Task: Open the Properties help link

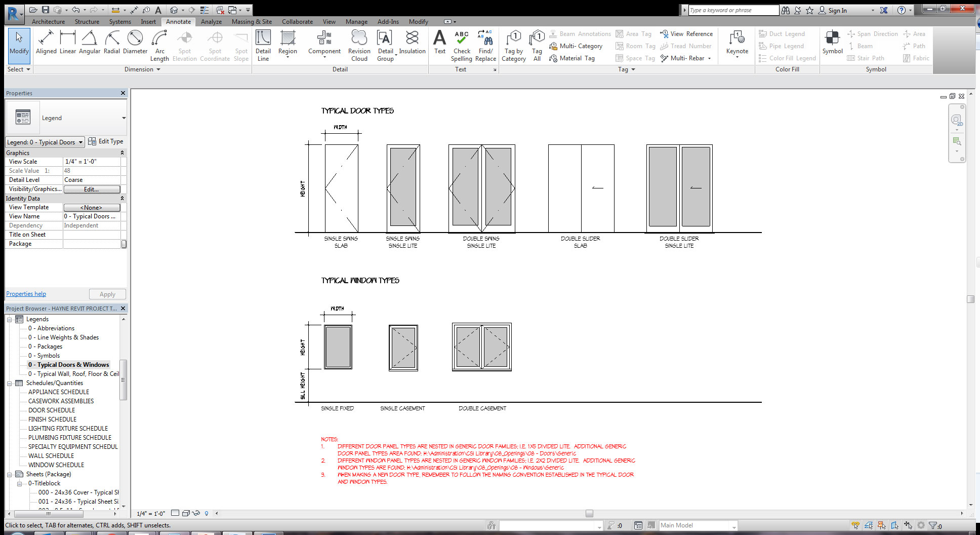Action: pos(26,294)
